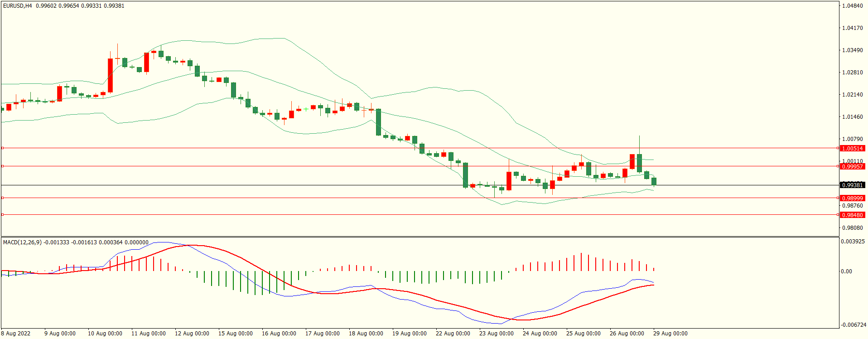The image size is (868, 339).
Task: Click the 18 Aug 00:00 time label
Action: (366, 334)
